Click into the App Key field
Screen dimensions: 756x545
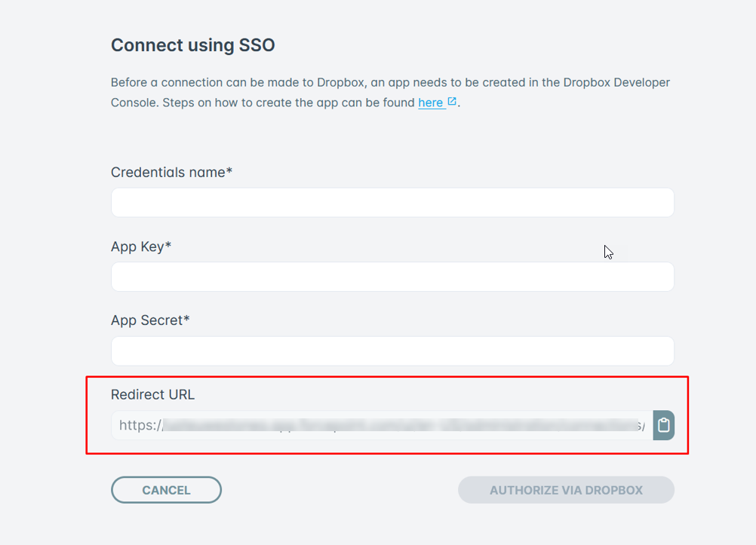pos(392,277)
